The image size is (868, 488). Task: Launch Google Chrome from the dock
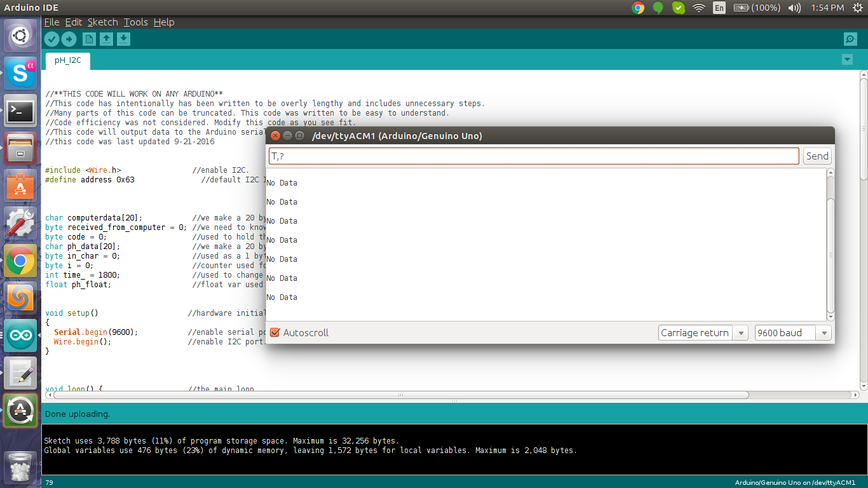click(x=20, y=261)
